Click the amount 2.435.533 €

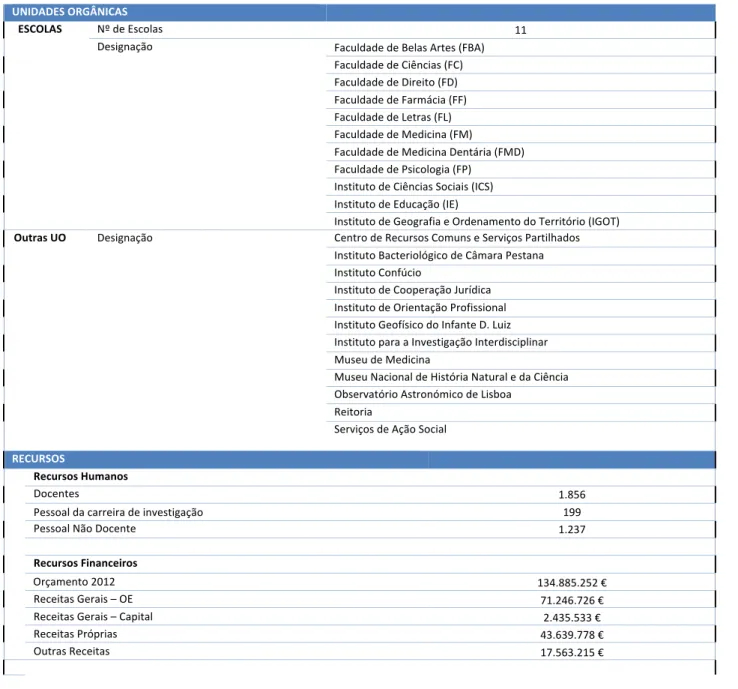pos(572,617)
